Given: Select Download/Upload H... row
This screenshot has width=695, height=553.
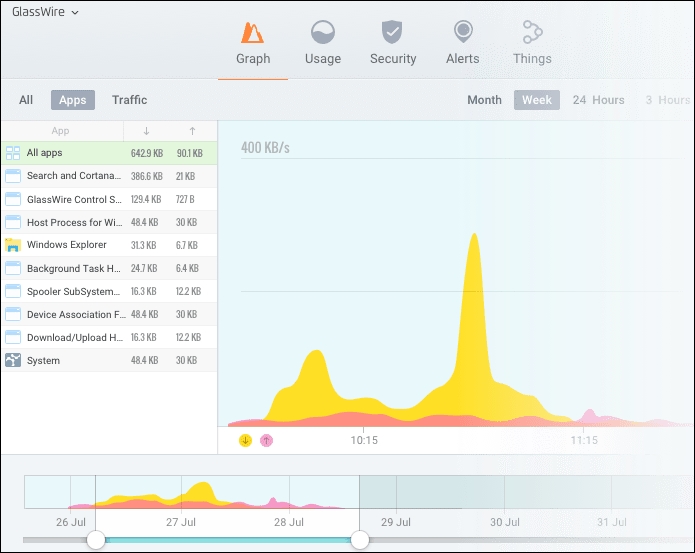Looking at the screenshot, I should tap(109, 337).
